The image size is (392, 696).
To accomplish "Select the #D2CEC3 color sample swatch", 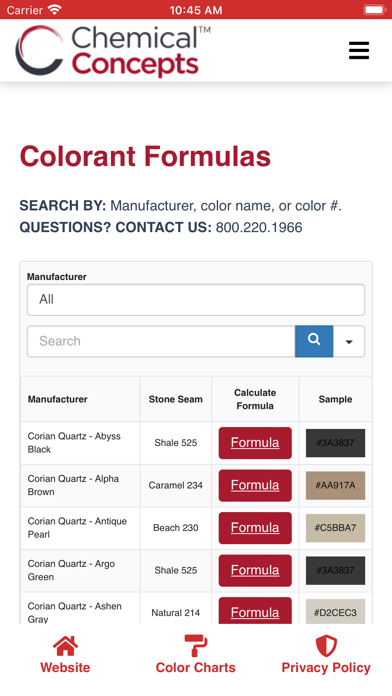I will coord(335,612).
